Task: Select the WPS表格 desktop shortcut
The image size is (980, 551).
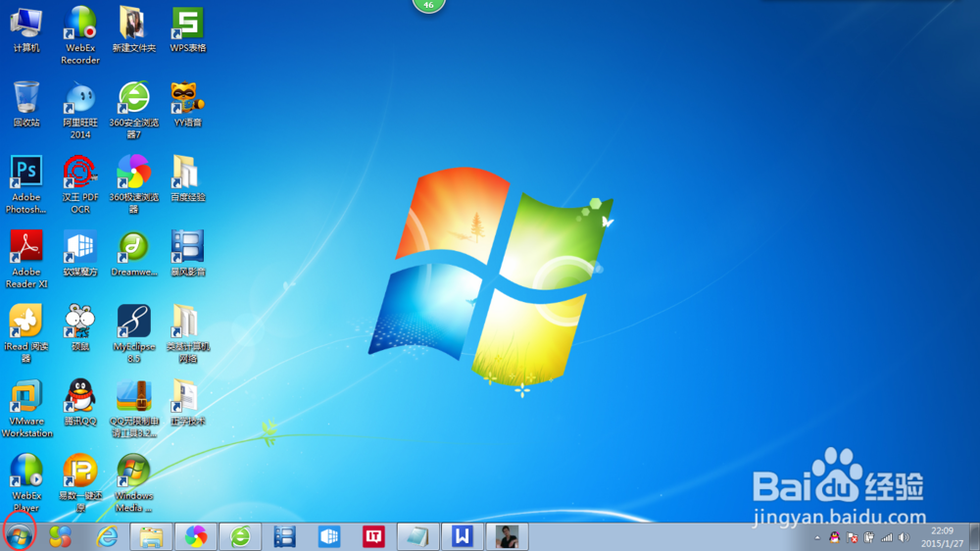Action: 187,30
